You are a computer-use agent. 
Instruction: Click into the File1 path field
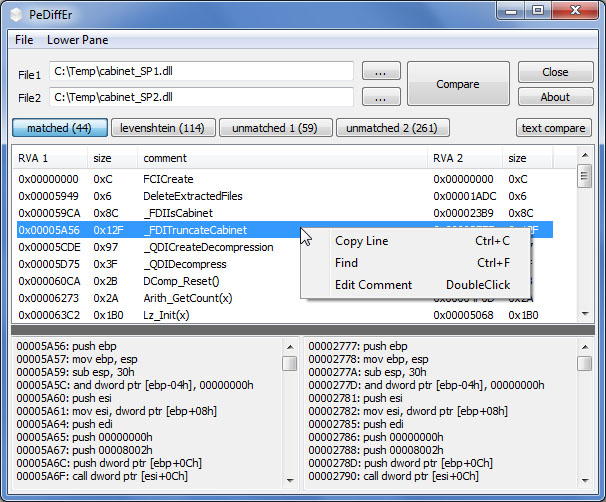[201, 71]
